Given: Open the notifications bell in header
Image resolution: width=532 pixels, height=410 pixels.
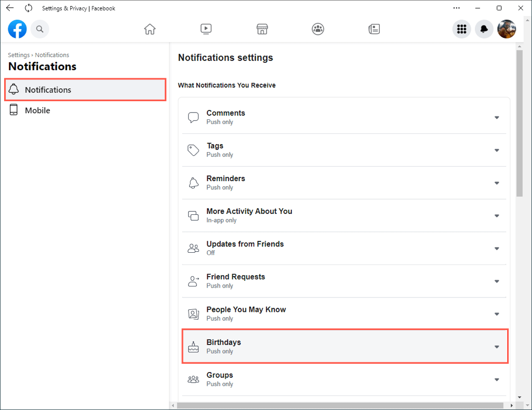Looking at the screenshot, I should 484,29.
